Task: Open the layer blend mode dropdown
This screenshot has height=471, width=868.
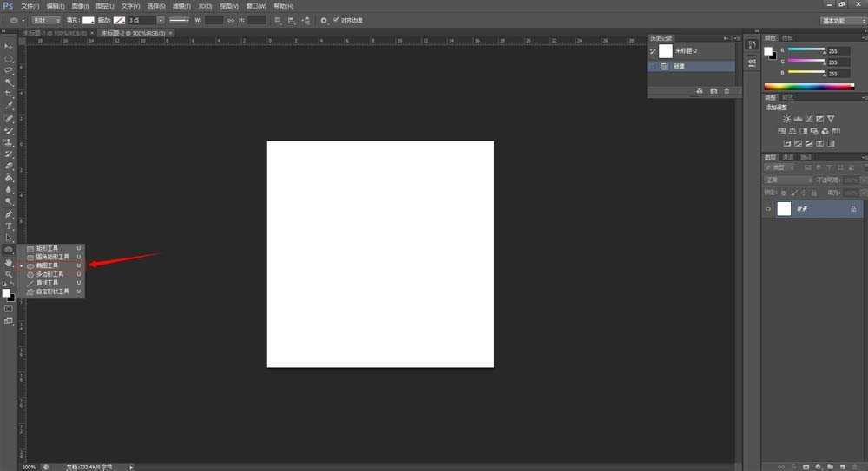Action: [x=788, y=180]
